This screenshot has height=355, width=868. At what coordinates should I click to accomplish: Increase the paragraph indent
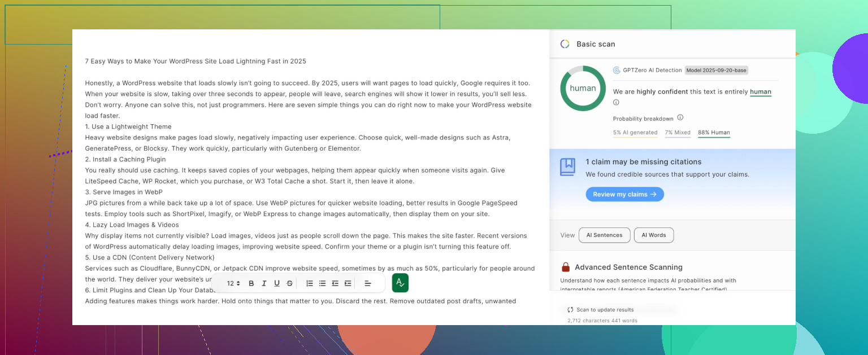point(348,283)
